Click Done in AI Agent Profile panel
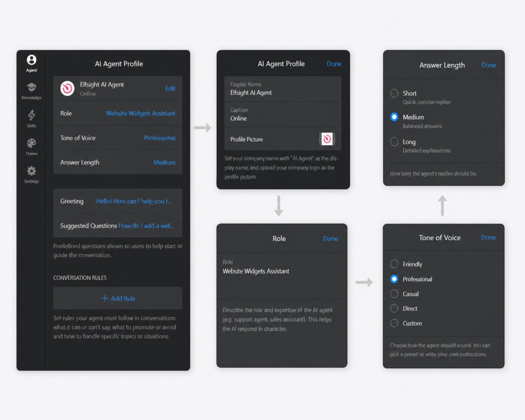The height and width of the screenshot is (420, 525). point(334,64)
